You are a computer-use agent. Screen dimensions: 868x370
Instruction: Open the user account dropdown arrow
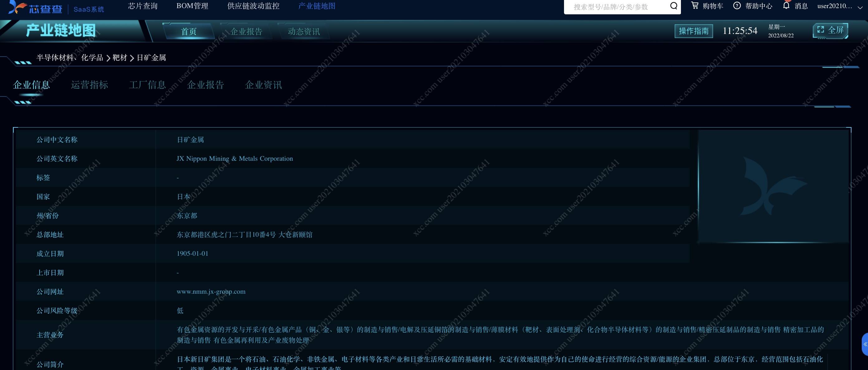(x=860, y=7)
